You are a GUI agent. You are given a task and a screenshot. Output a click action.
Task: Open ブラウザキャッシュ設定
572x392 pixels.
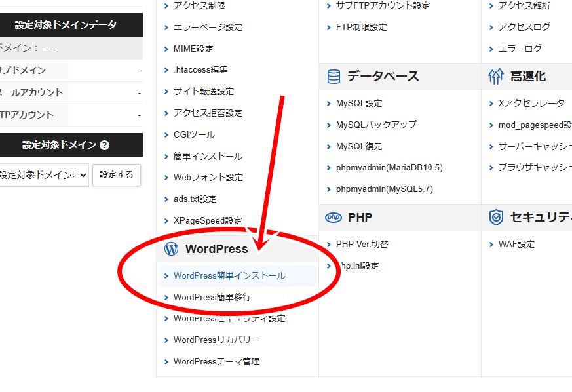coord(535,168)
